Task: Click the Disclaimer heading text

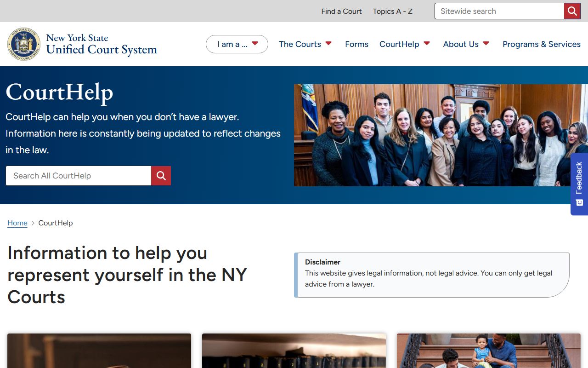Action: pos(322,262)
